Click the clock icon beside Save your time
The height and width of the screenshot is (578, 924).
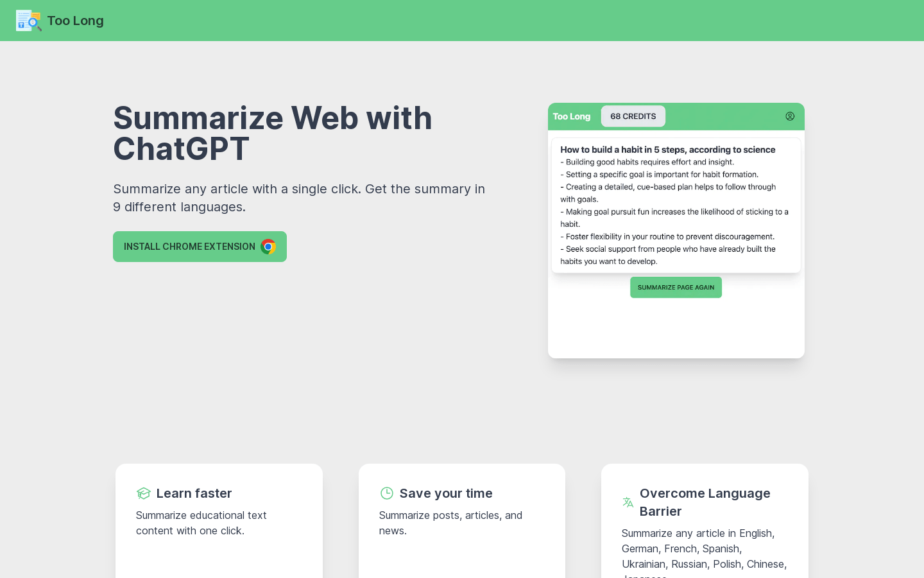pos(386,493)
